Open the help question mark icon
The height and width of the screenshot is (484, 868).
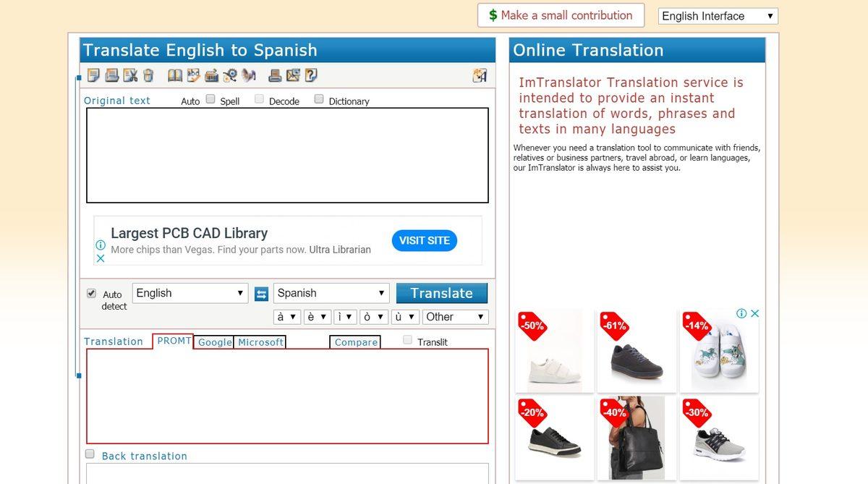coord(311,75)
